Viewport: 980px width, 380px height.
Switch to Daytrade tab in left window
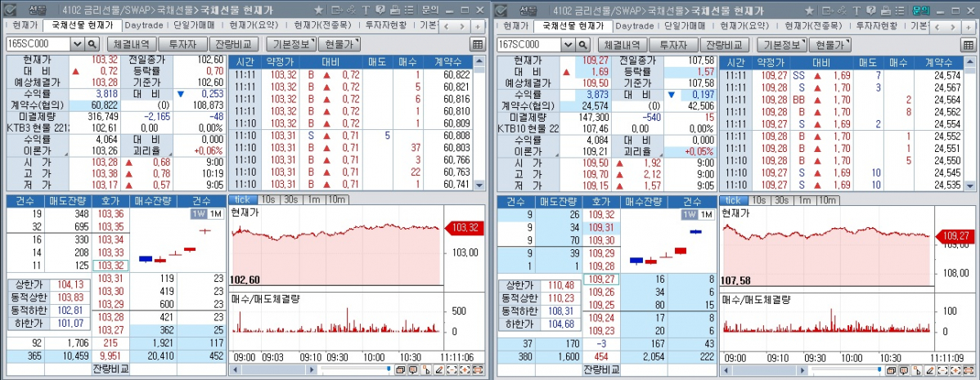[144, 25]
